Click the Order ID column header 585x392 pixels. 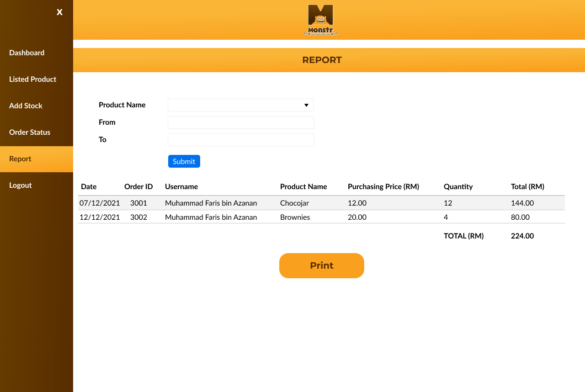[138, 186]
